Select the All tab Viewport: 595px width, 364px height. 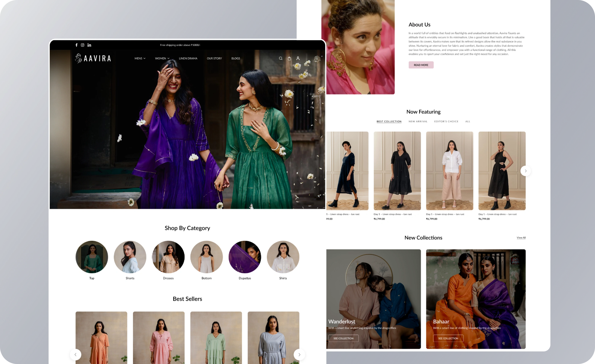coord(468,121)
